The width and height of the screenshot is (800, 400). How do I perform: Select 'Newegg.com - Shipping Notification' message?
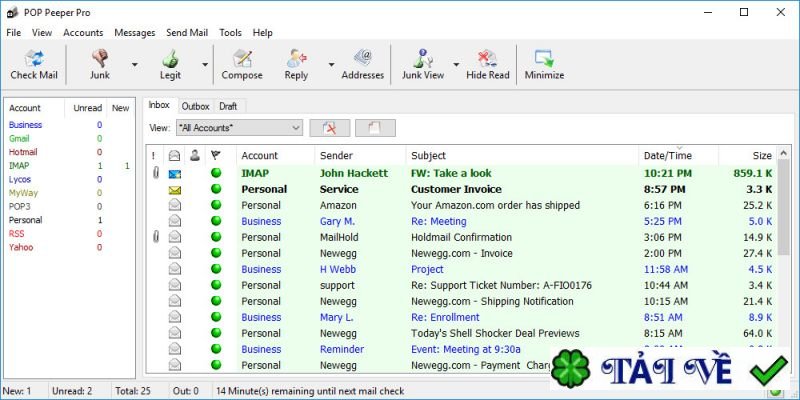(x=492, y=301)
